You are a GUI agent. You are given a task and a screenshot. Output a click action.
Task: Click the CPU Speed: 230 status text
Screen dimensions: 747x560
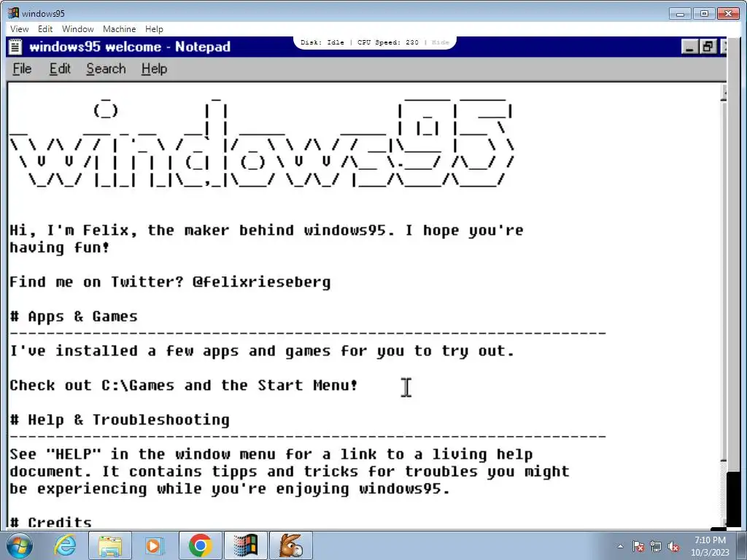388,42
